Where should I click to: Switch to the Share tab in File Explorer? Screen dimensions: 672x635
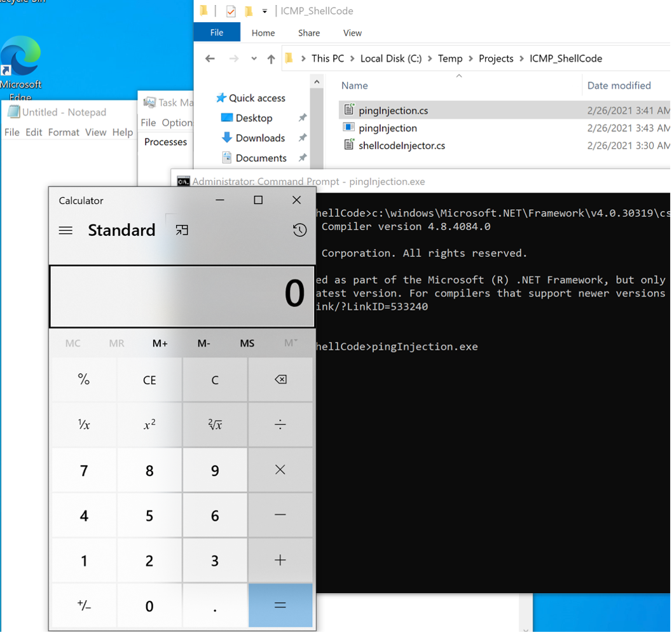[x=309, y=33]
